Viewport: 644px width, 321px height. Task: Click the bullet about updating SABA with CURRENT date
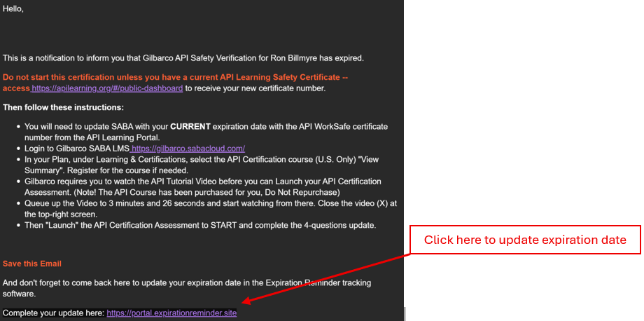click(x=206, y=132)
